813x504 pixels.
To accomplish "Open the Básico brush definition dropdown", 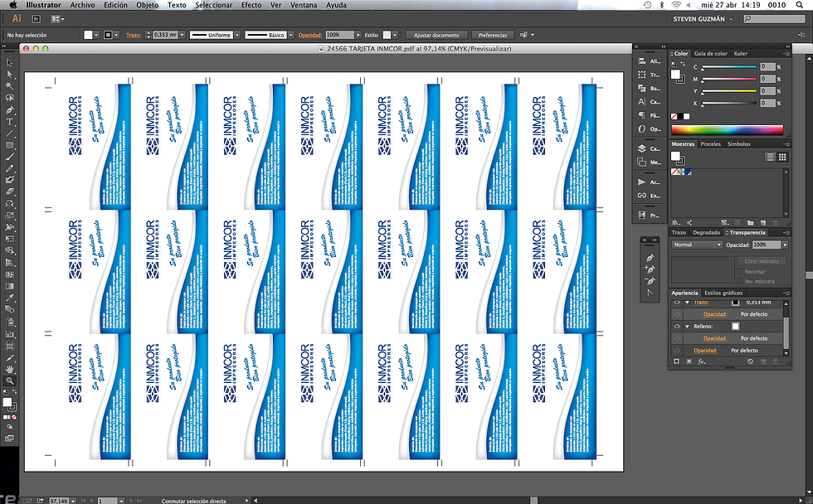I will (x=291, y=35).
